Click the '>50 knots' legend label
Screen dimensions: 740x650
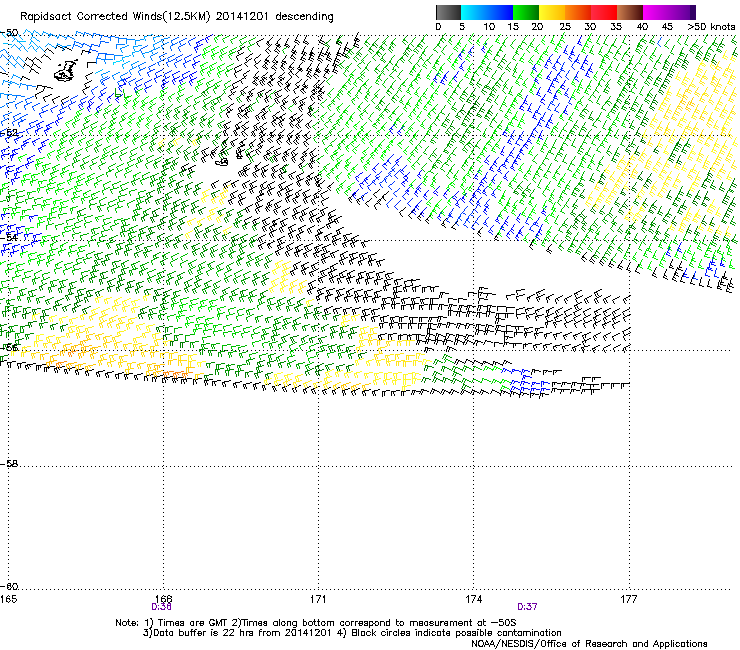(x=711, y=27)
